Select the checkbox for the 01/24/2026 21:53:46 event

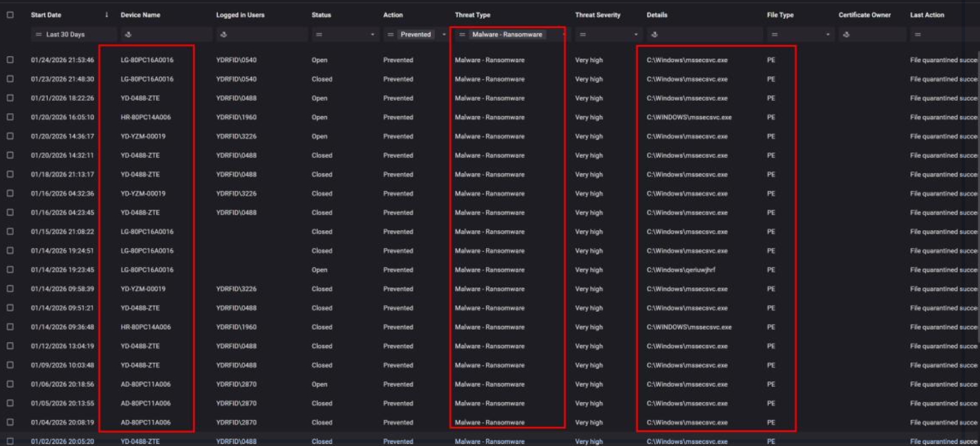pyautogui.click(x=10, y=60)
